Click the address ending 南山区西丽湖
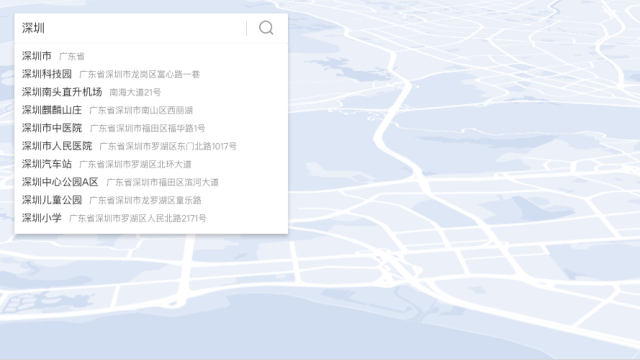This screenshot has height=360, width=640. click(x=141, y=110)
